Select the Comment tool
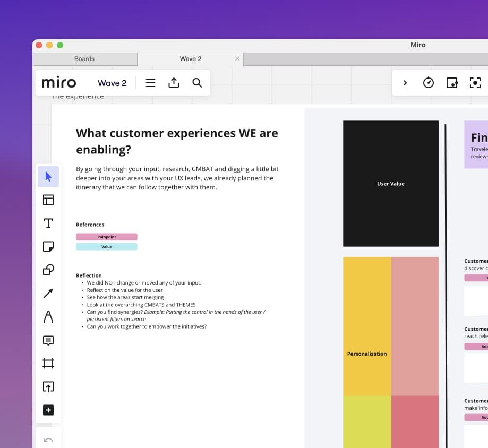 (48, 340)
